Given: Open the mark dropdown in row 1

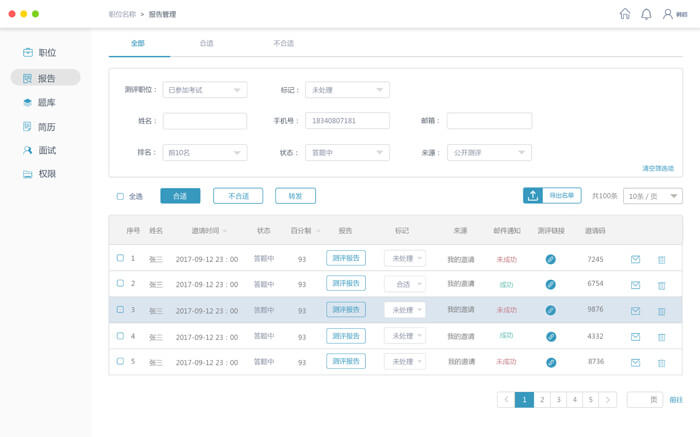Looking at the screenshot, I should (x=405, y=258).
